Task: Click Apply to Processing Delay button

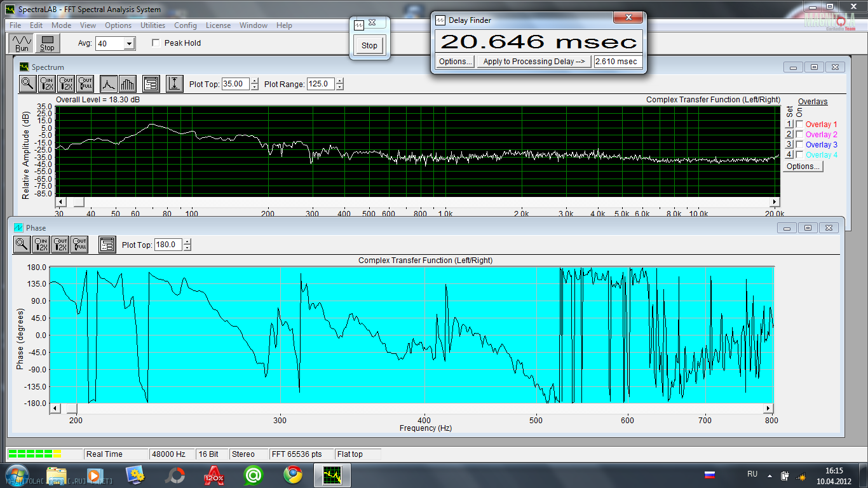Action: pyautogui.click(x=533, y=62)
